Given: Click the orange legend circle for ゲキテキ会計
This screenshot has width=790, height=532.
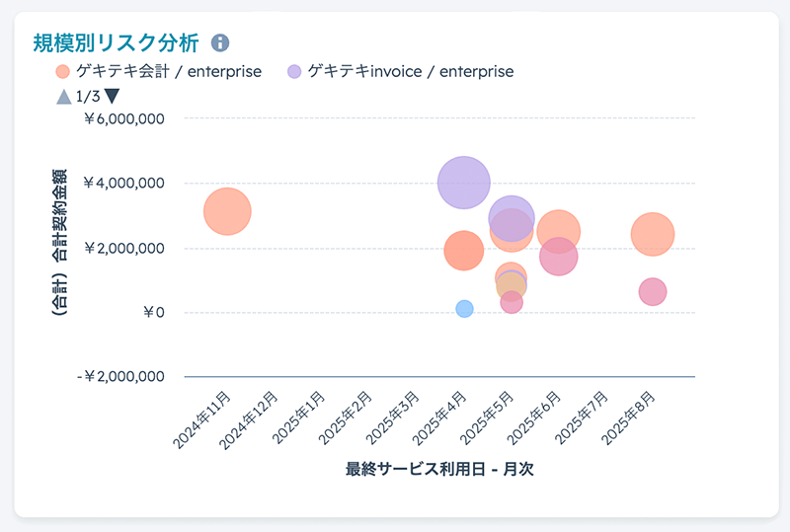Looking at the screenshot, I should point(63,71).
